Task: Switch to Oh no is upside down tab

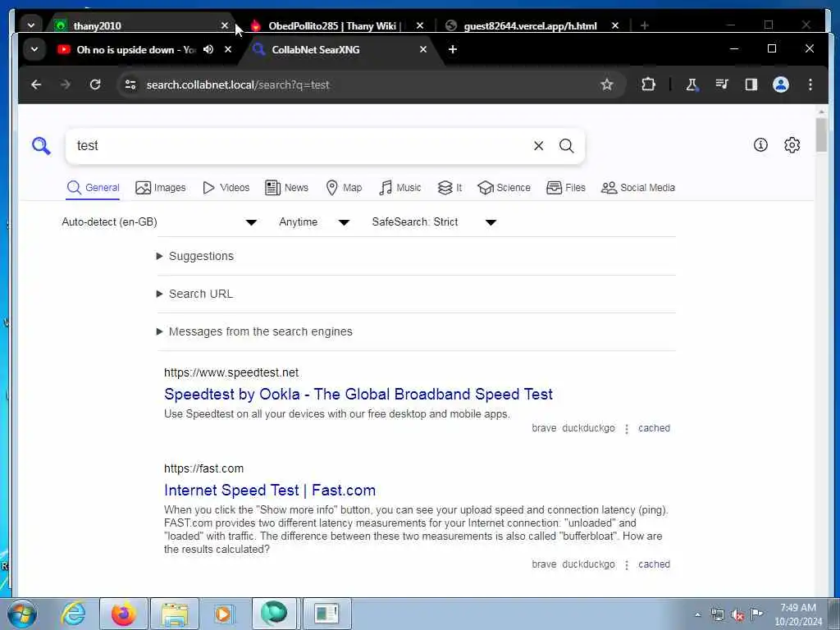Action: coord(127,49)
